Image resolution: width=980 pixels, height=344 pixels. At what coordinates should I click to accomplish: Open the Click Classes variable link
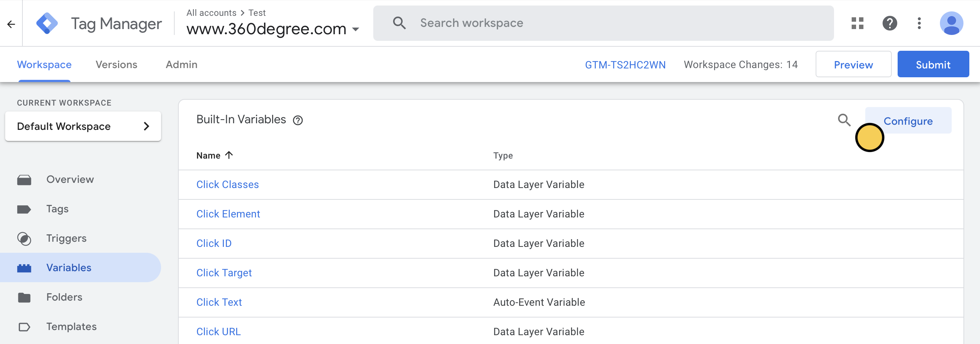[x=228, y=184]
